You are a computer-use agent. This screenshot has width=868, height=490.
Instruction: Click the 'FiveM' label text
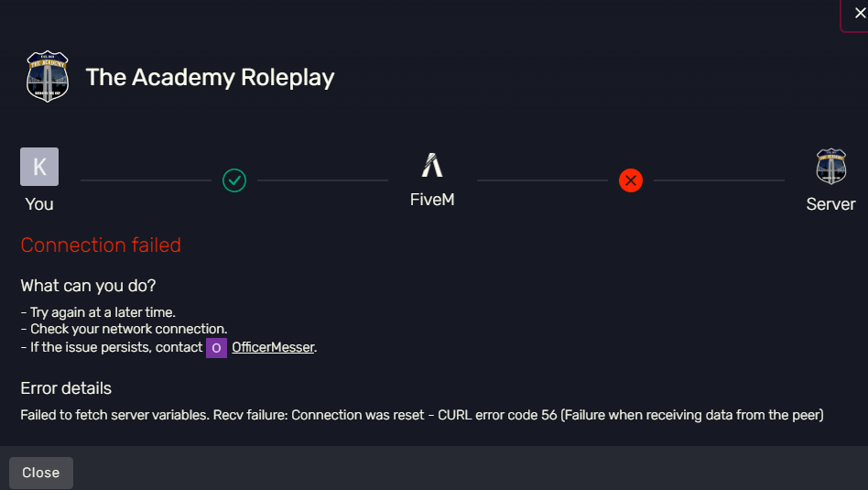pos(432,200)
